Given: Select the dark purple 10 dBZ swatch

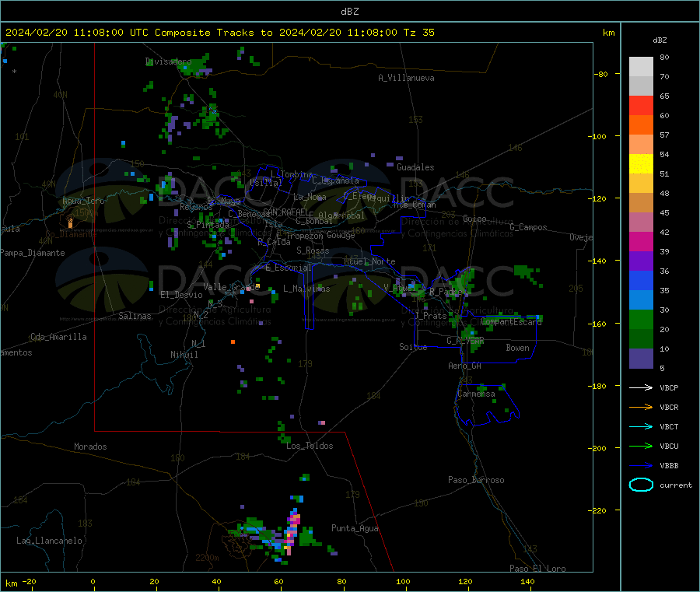Looking at the screenshot, I should coord(641,359).
